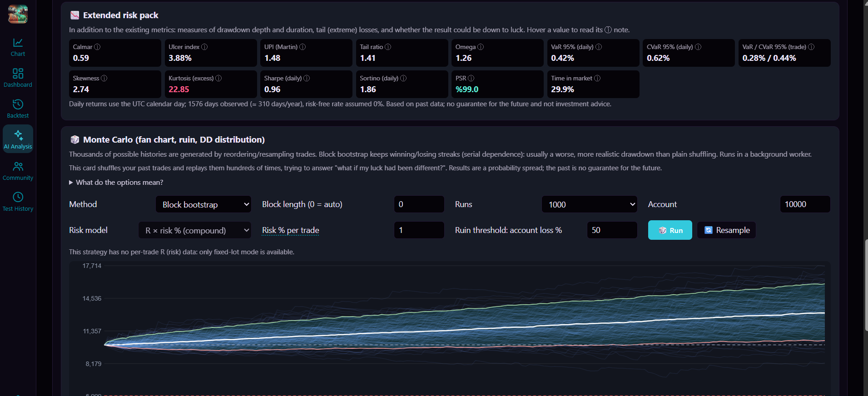
Task: Click the Extended risk pack heading
Action: (x=120, y=15)
